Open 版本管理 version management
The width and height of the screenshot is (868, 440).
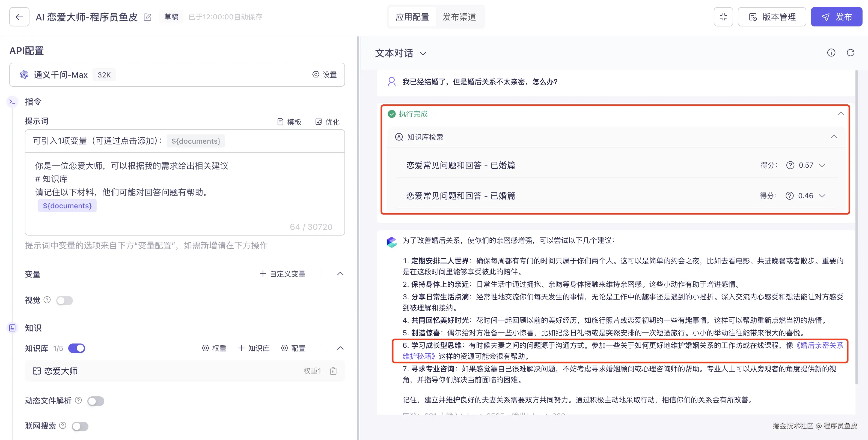[x=772, y=17]
